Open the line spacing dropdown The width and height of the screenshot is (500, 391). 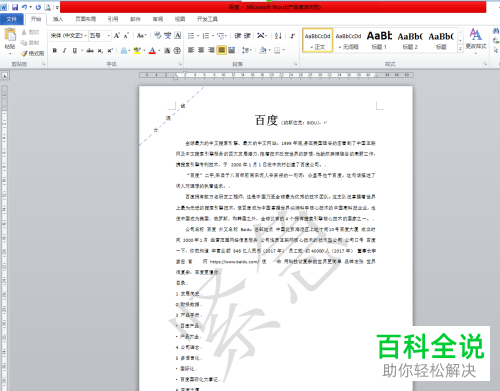(247, 50)
